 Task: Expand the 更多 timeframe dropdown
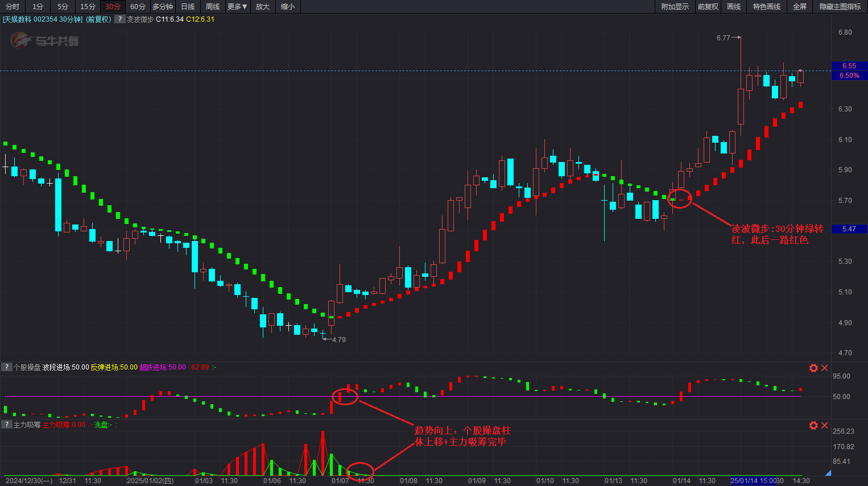(x=237, y=7)
